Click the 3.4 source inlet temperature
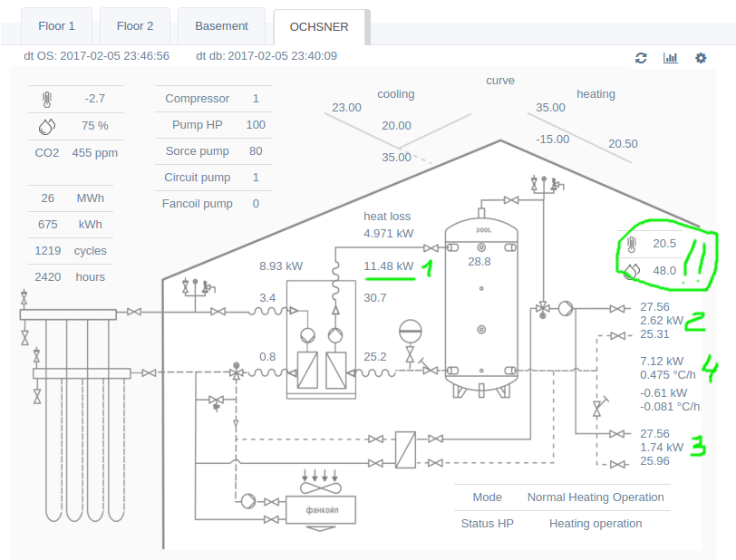 point(267,297)
